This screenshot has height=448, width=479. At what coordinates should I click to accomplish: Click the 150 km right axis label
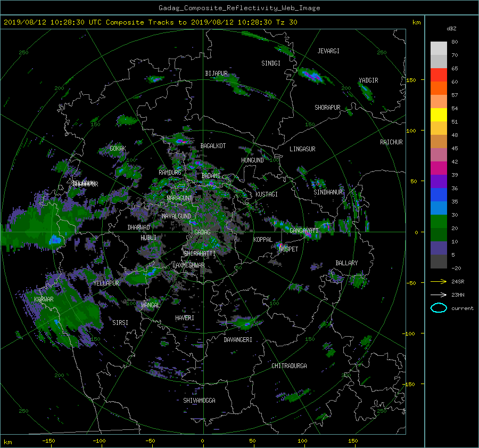411,80
